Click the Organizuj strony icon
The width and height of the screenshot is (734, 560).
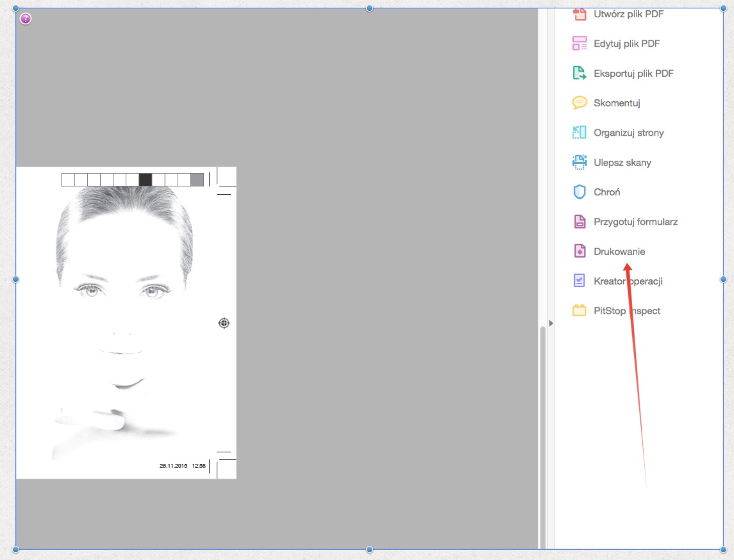(x=580, y=133)
